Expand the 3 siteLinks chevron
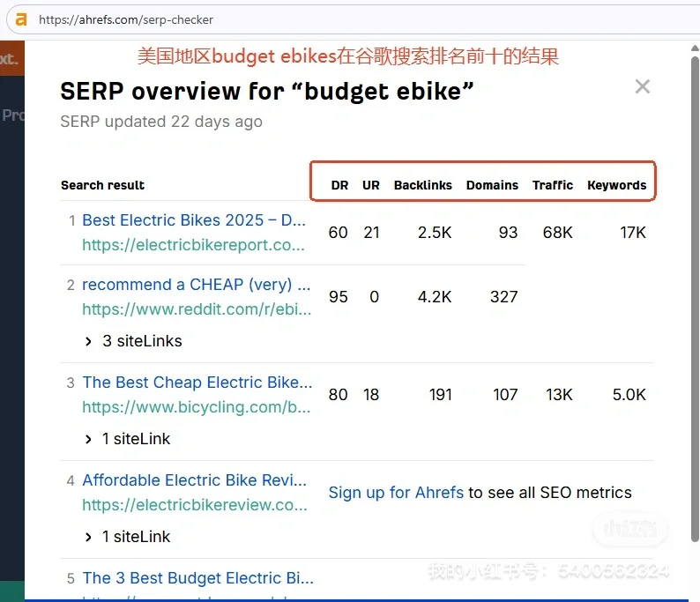This screenshot has height=602, width=700. (88, 341)
